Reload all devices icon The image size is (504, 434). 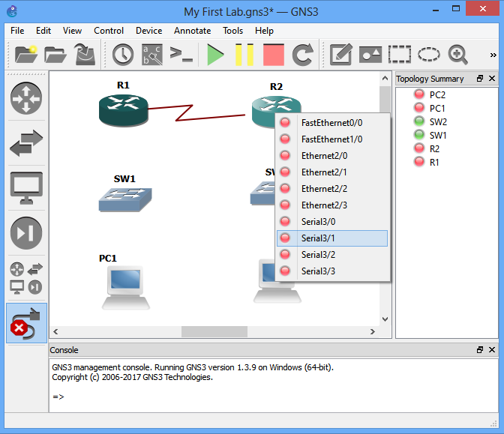303,54
